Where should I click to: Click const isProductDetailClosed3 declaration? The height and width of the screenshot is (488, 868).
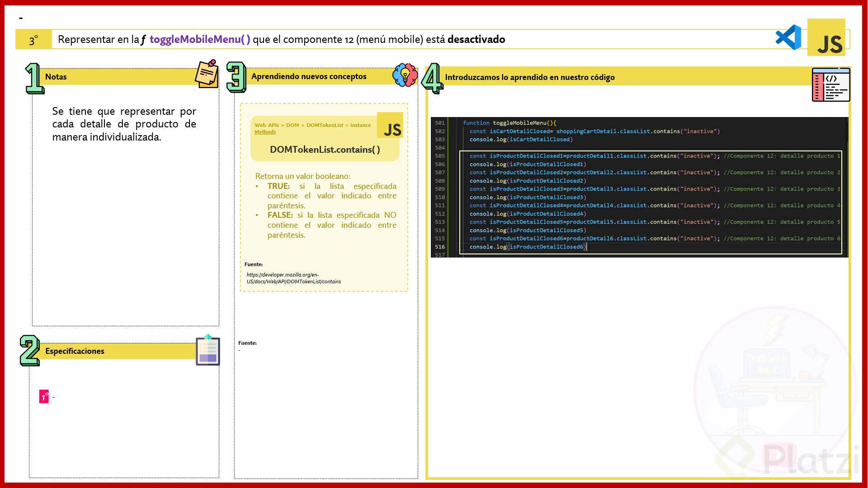(x=594, y=189)
